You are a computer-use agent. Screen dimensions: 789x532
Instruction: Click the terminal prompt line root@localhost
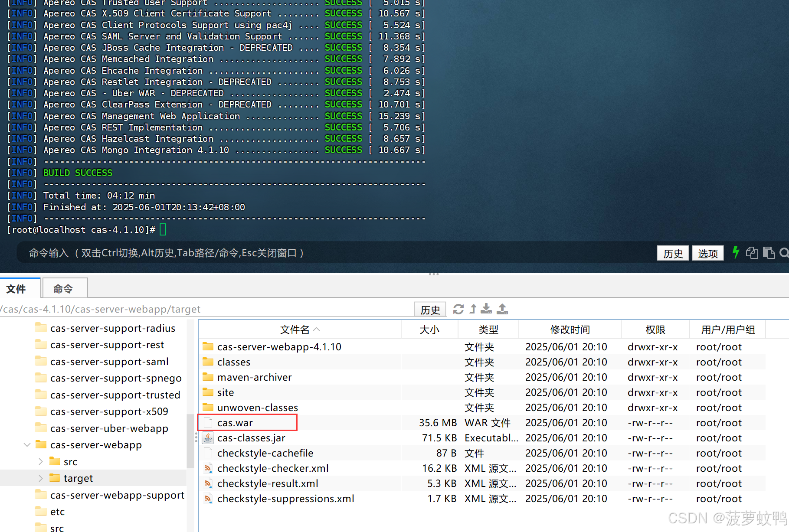click(82, 230)
